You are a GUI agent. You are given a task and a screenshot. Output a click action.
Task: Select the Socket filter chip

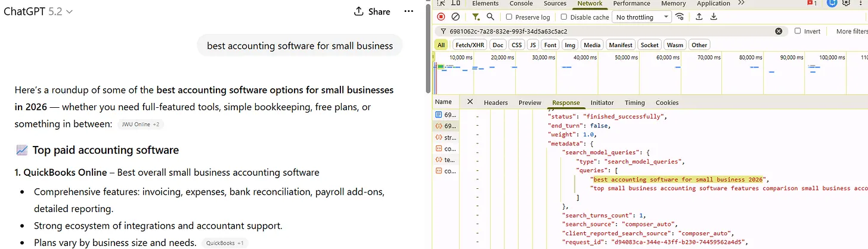click(650, 45)
